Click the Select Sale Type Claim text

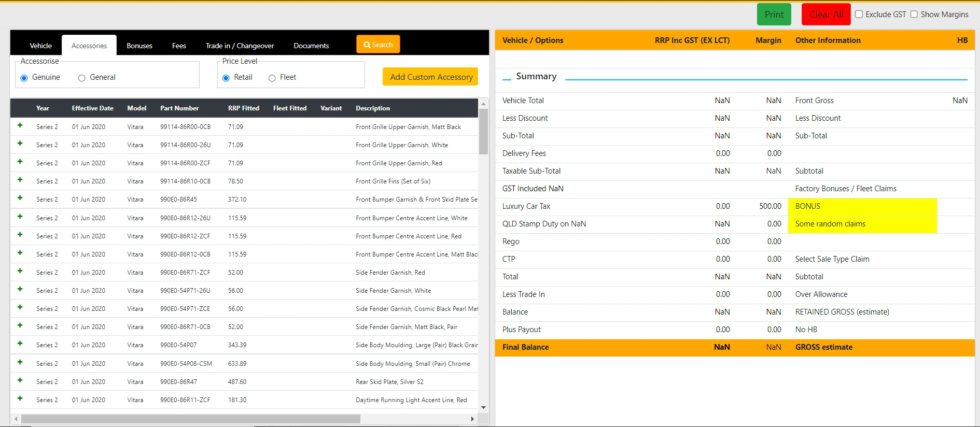tap(832, 259)
